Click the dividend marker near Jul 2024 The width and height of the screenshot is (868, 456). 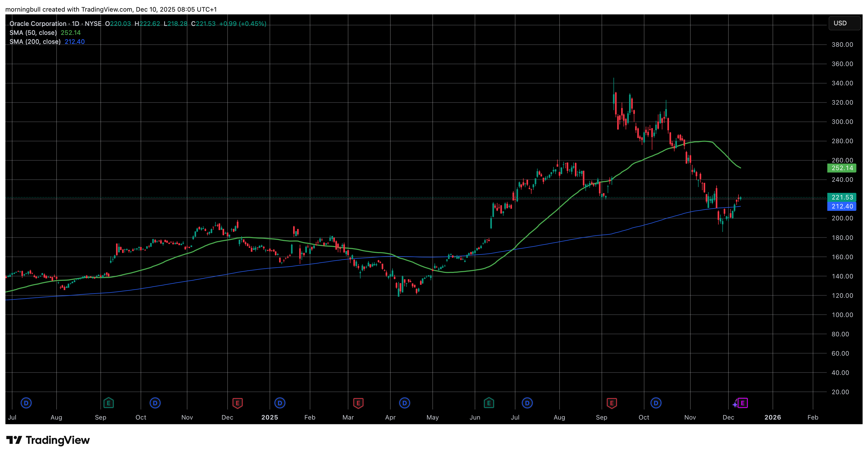[26, 403]
